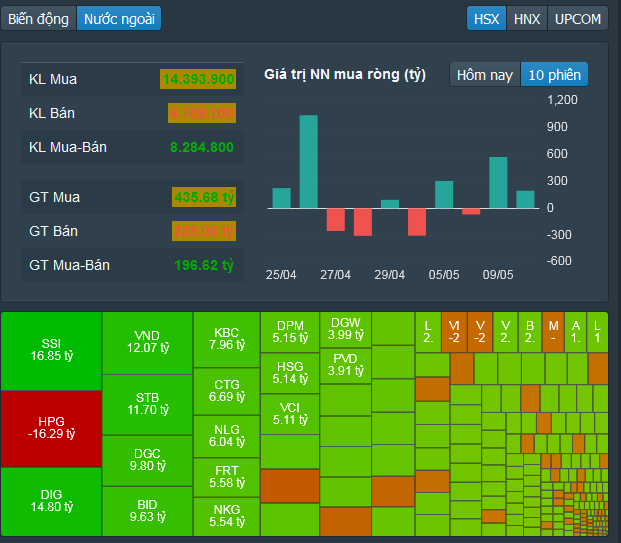
Task: Select the VND 12.07 tỷ tile
Action: [147, 343]
